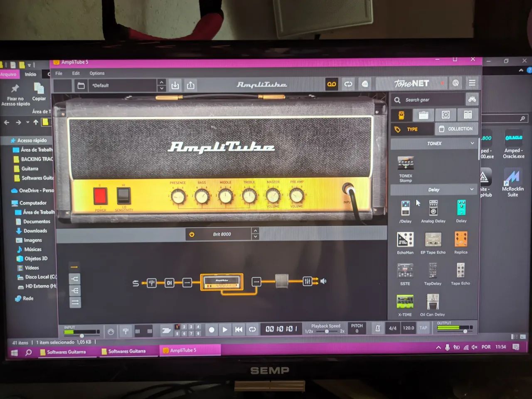Image resolution: width=532 pixels, height=399 pixels.
Task: Open the Edit menu
Action: [x=76, y=74]
